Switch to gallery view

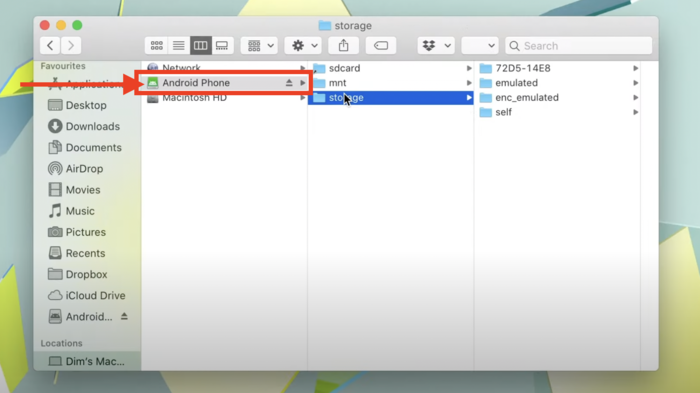coord(222,46)
